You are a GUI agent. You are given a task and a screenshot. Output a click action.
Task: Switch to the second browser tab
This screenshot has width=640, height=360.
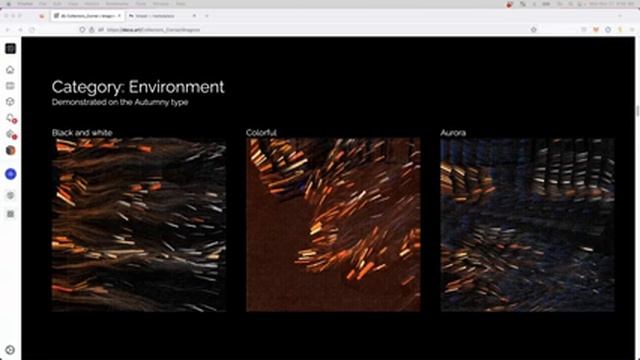click(x=162, y=16)
